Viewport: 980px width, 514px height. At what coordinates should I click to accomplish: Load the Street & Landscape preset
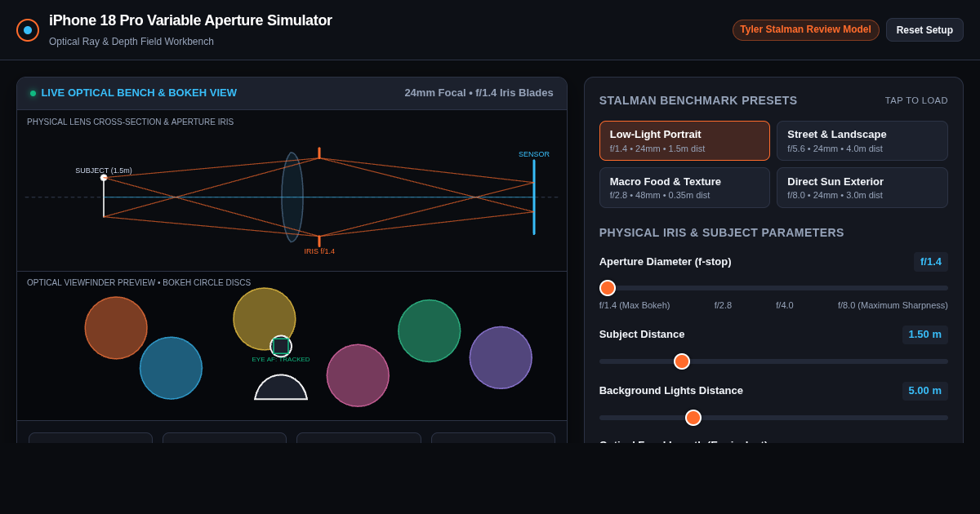pos(862,141)
